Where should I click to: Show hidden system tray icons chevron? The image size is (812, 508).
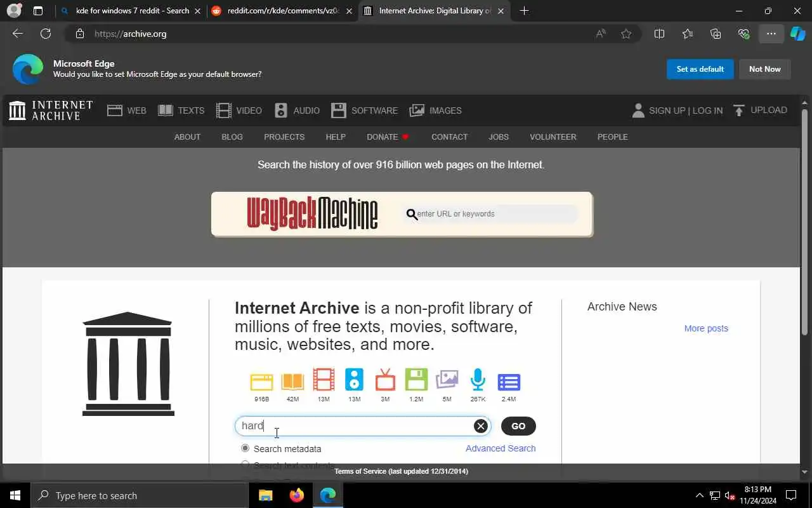click(x=700, y=495)
